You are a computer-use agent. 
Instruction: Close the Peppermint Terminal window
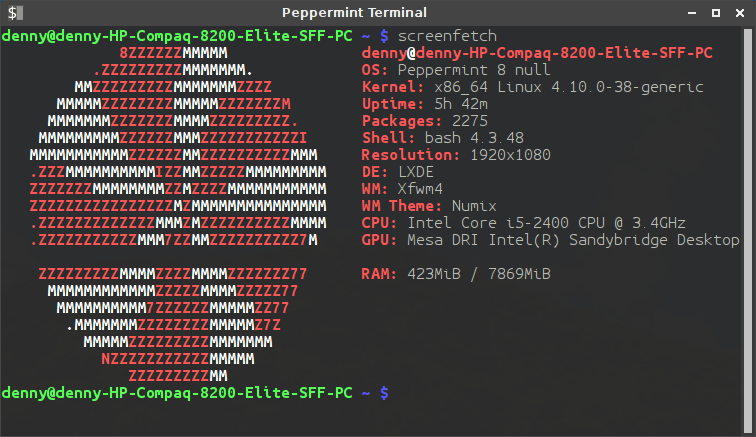point(740,13)
